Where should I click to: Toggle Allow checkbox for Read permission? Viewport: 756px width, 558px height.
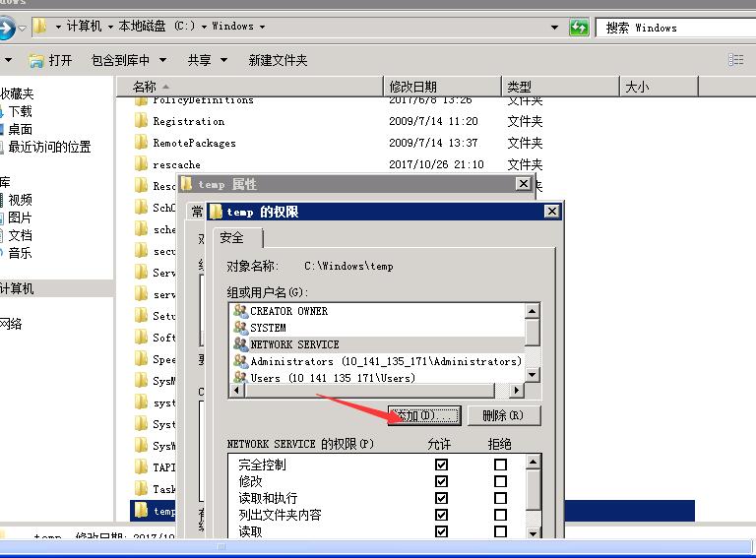tap(441, 531)
